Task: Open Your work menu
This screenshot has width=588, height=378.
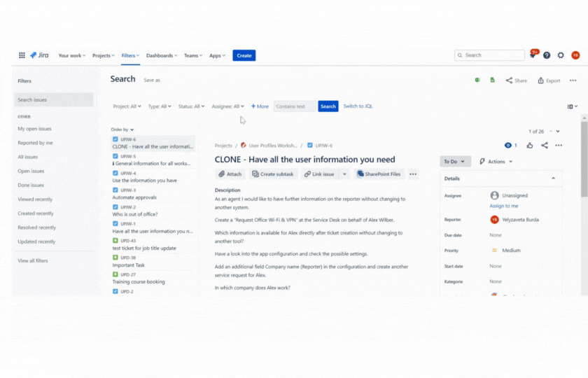Action: [x=72, y=55]
